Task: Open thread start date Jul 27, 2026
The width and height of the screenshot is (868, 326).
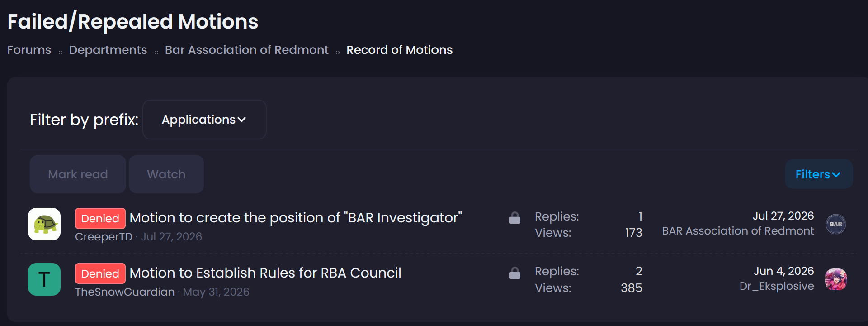Action: click(171, 237)
